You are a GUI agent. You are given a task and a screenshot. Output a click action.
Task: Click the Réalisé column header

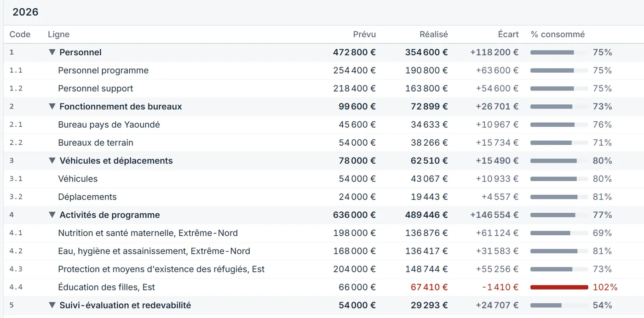(433, 34)
